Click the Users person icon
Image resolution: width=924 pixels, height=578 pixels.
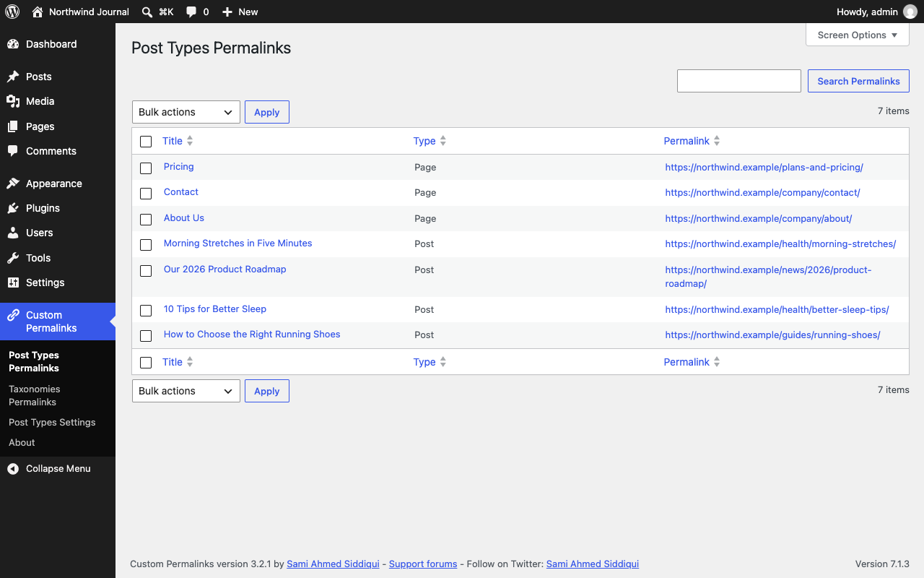point(13,233)
